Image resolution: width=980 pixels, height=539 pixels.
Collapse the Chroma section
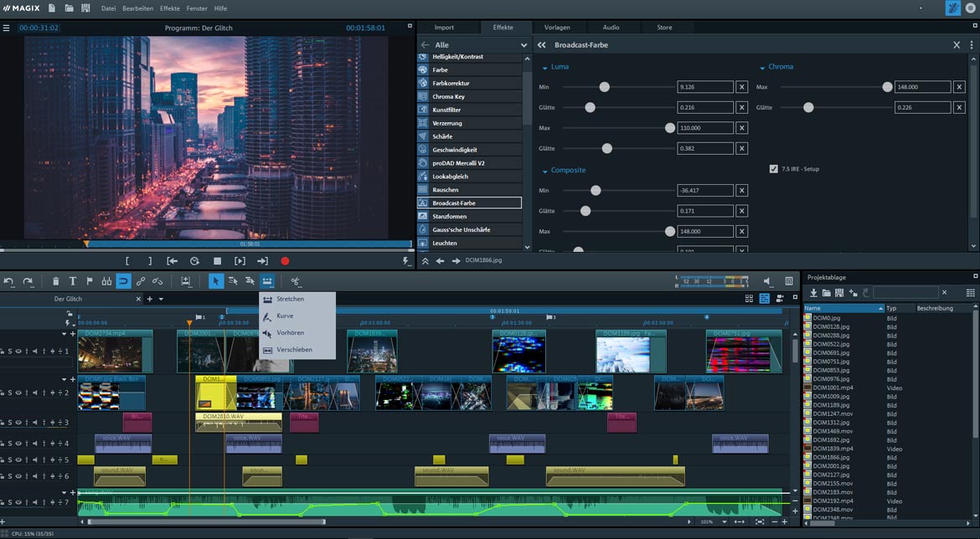(762, 68)
